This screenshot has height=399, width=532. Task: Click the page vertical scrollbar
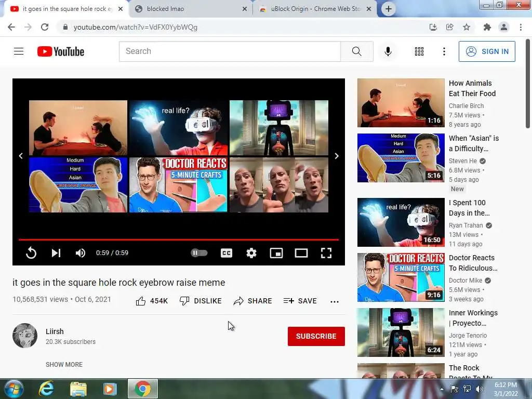[x=528, y=84]
